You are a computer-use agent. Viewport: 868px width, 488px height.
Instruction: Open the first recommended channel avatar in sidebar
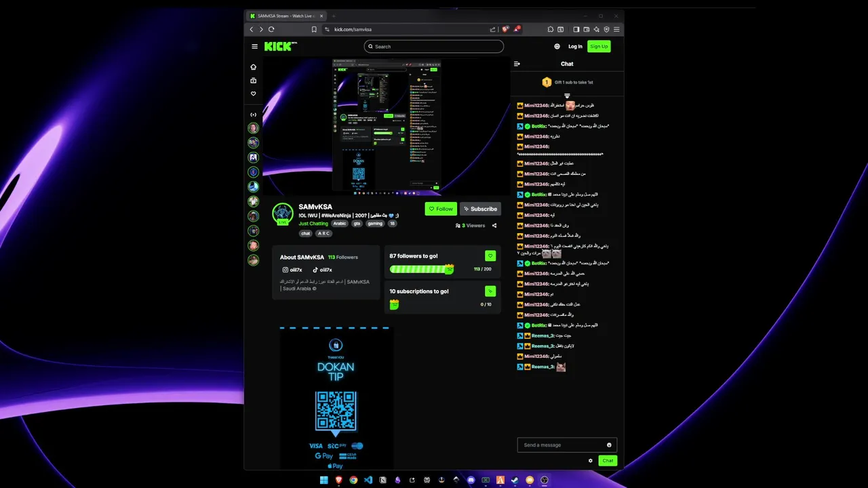coord(254,128)
